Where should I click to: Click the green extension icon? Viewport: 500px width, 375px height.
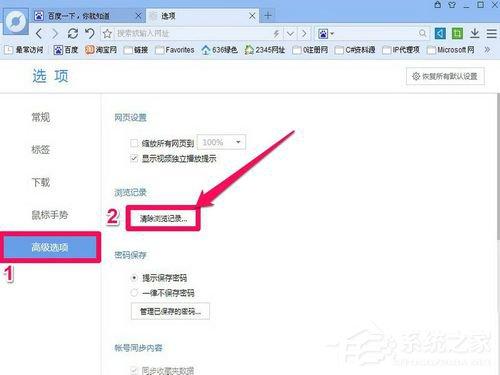coord(457,33)
